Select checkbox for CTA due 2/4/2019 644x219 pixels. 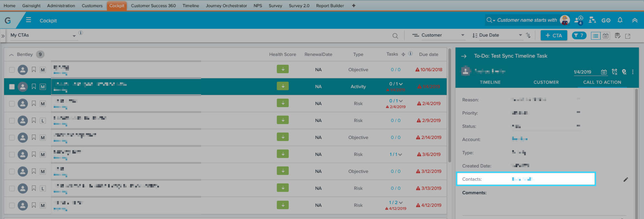coord(12,104)
